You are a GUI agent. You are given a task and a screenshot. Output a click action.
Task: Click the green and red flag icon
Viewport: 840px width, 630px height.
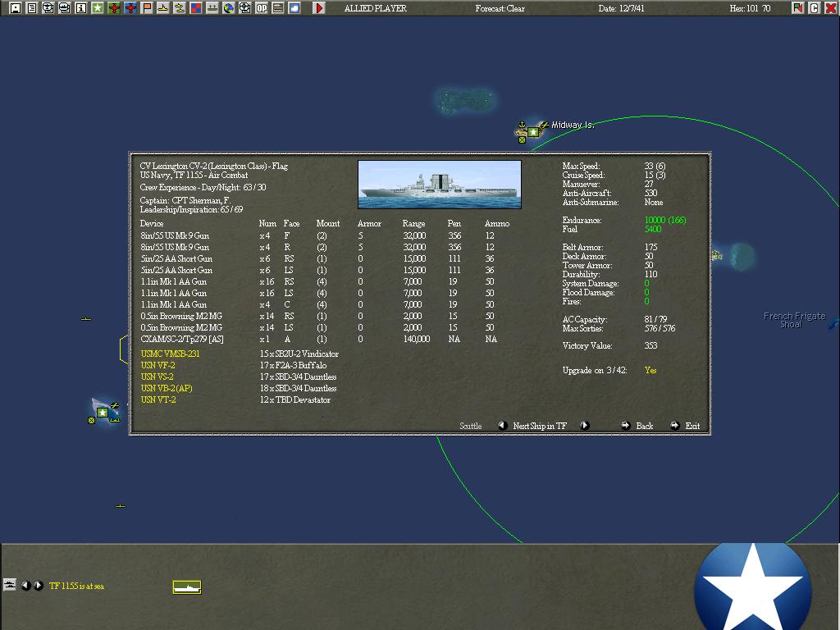797,8
